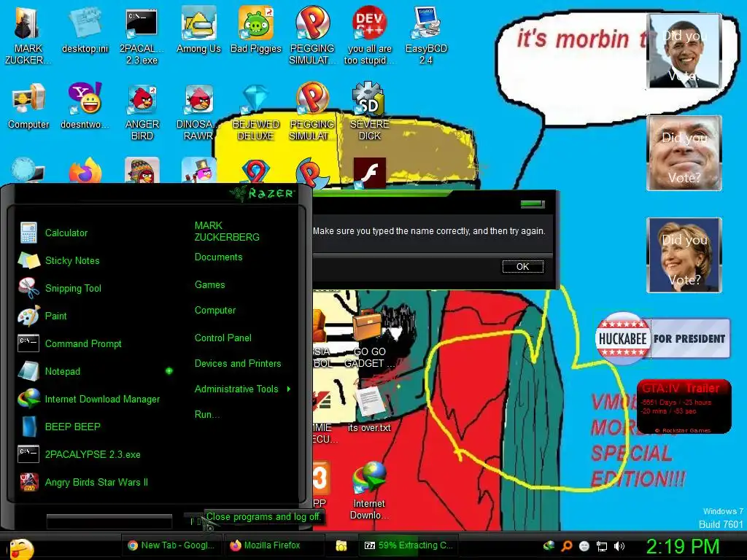Viewport: 747px width, 560px height.
Task: Click the Start menu search box
Action: point(109,521)
